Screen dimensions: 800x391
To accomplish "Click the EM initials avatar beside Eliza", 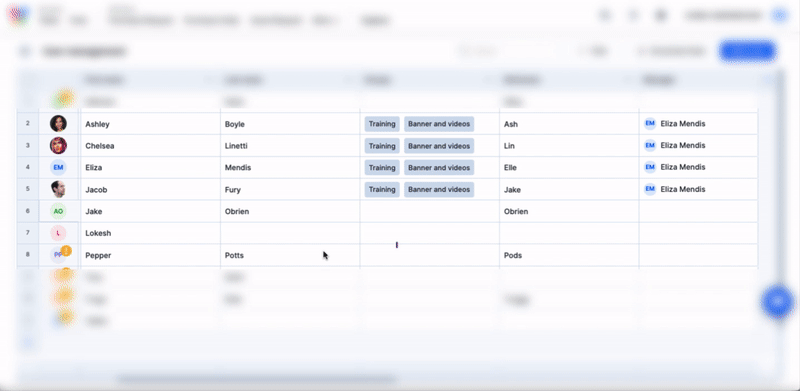I will [x=58, y=167].
